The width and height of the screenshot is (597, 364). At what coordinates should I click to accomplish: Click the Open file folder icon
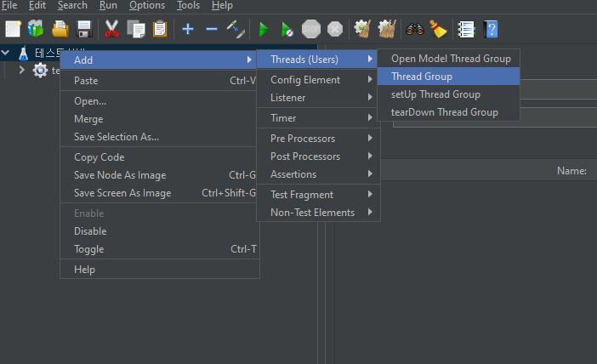tap(60, 29)
